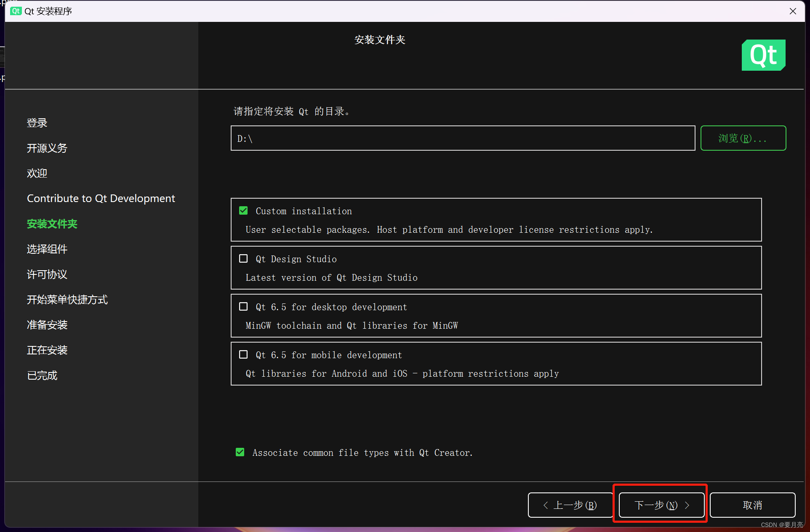Click the Custom installation label text

pyautogui.click(x=304, y=211)
